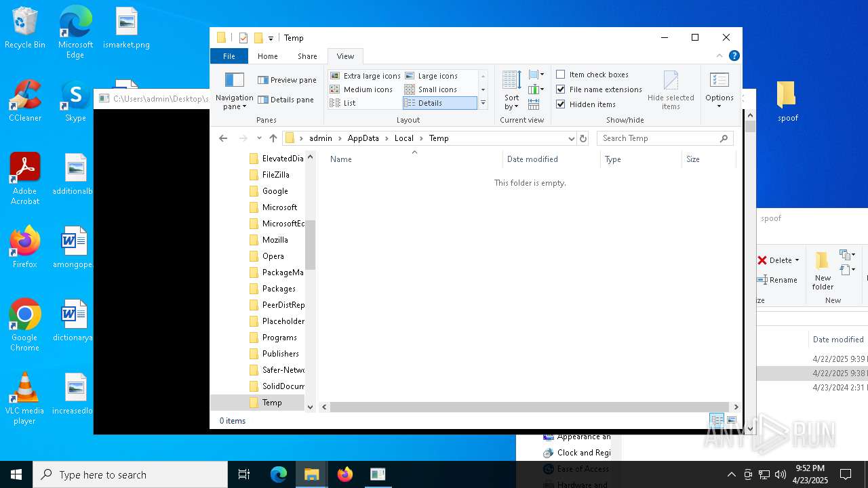Switch to the Share ribbon tab
Image resolution: width=868 pixels, height=488 pixels.
(307, 56)
